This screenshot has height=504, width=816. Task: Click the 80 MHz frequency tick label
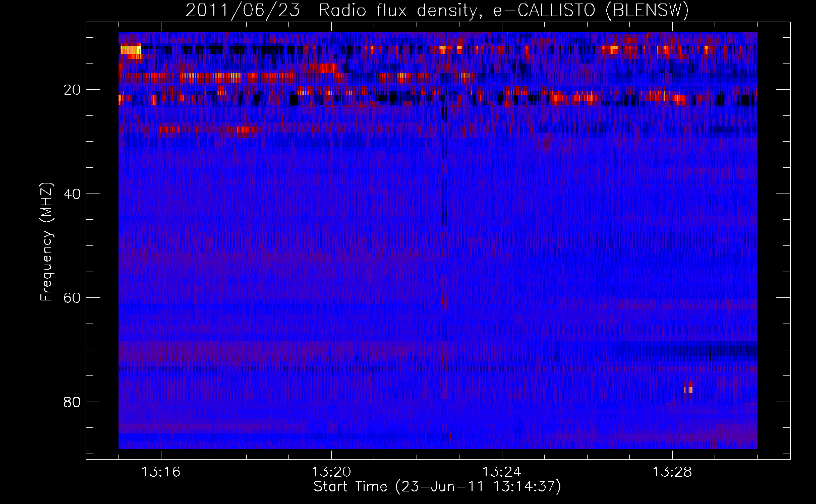click(x=72, y=402)
